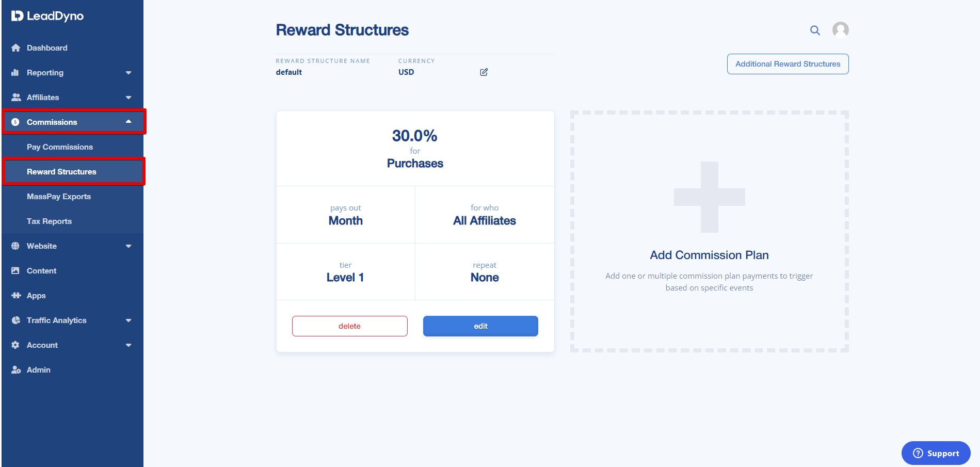Image resolution: width=980 pixels, height=467 pixels.
Task: Expand the Reporting menu arrow
Action: pos(128,73)
